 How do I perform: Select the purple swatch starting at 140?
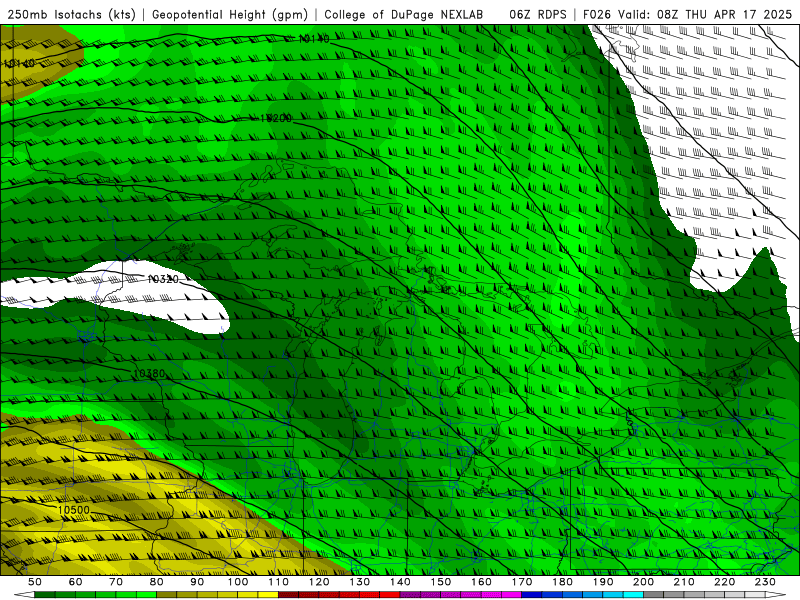pyautogui.click(x=410, y=595)
